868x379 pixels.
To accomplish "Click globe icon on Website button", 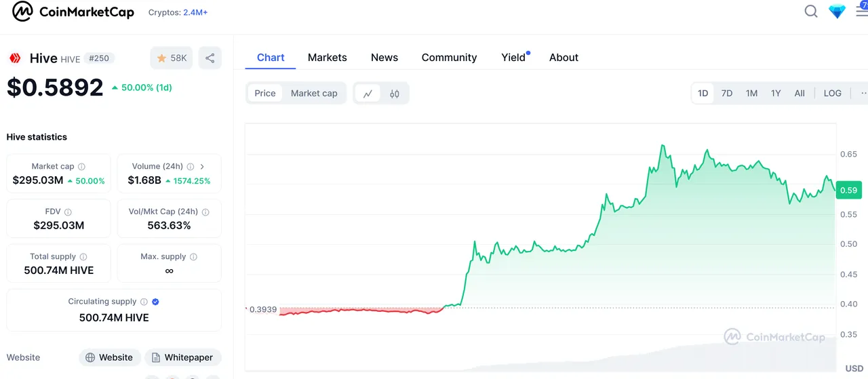I will point(90,357).
